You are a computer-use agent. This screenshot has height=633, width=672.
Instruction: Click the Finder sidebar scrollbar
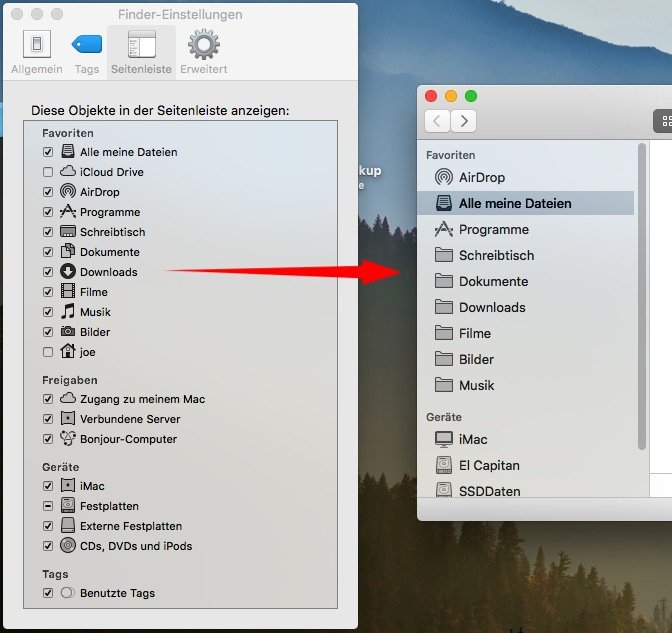(642, 297)
